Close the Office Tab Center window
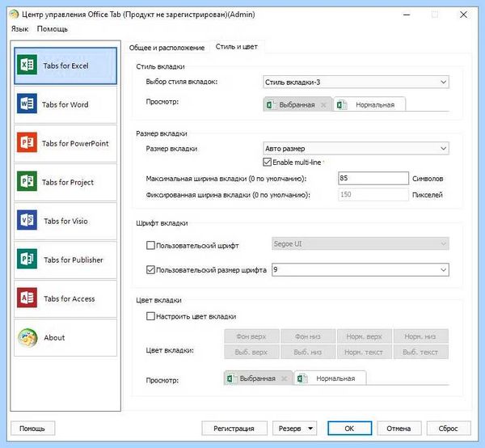The height and width of the screenshot is (448, 485). point(463,15)
